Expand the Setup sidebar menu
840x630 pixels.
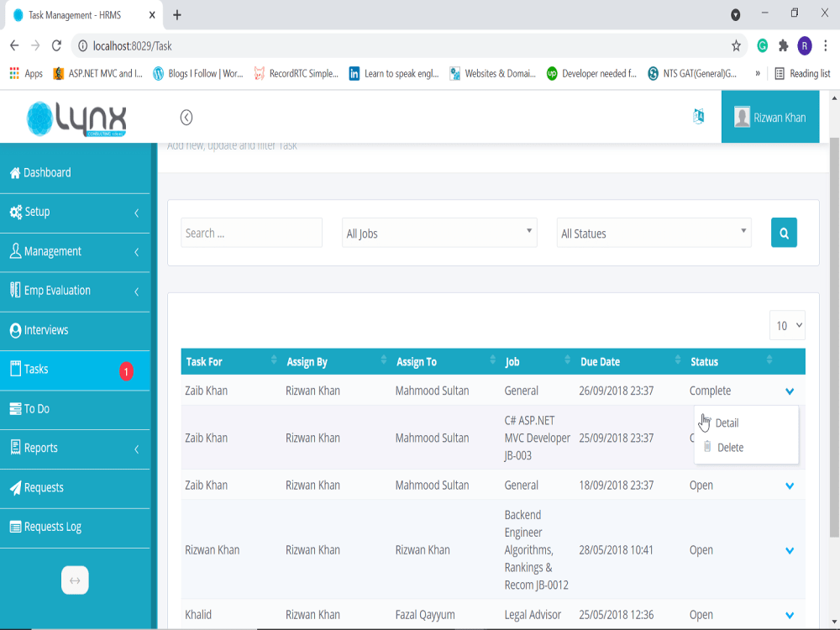coord(75,213)
